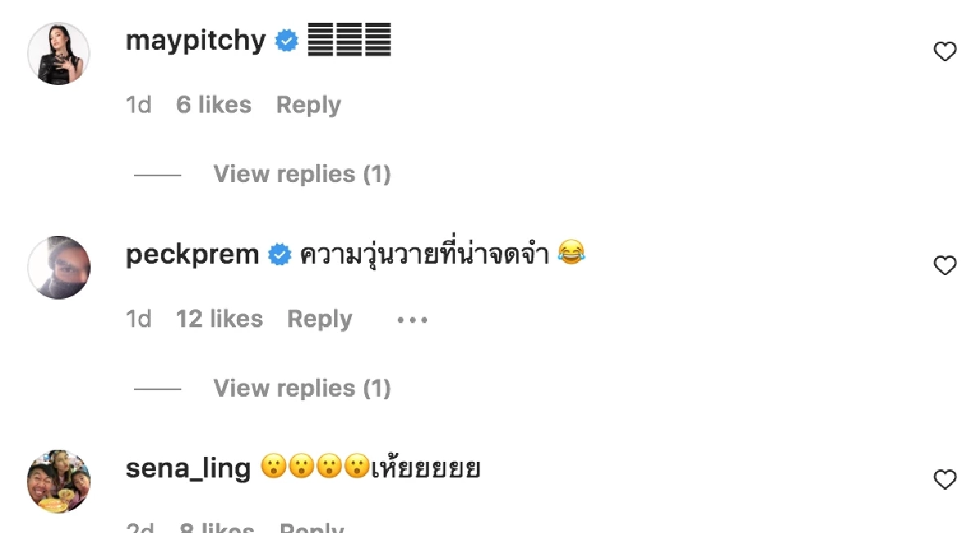Screen dimensions: 980x533
Task: Like peckprem's comment with the heart icon
Action: (x=945, y=264)
